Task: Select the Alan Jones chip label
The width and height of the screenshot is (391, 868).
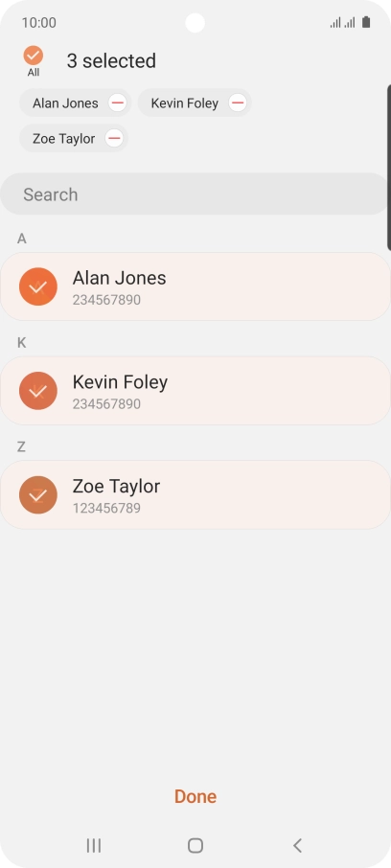Action: tap(65, 103)
